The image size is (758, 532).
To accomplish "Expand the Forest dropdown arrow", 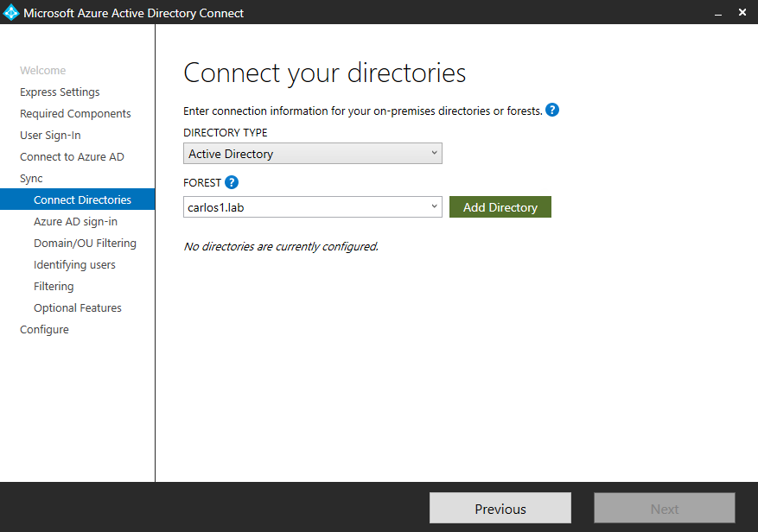I will 434,206.
